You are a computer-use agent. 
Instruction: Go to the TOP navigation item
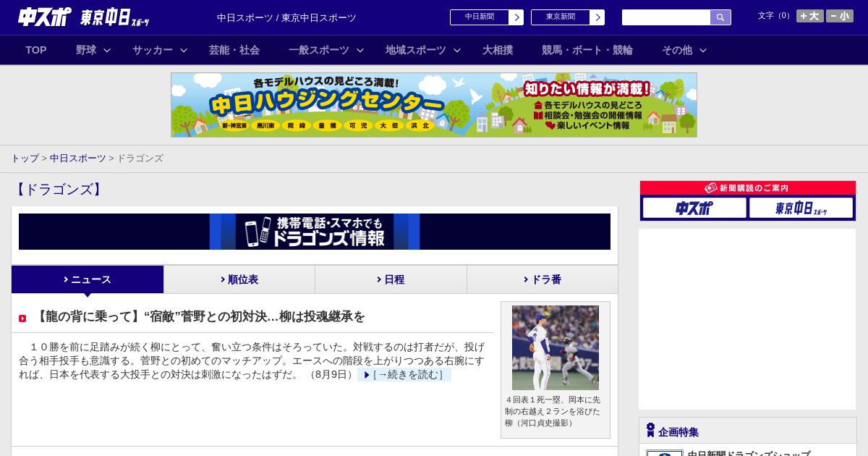coord(36,50)
